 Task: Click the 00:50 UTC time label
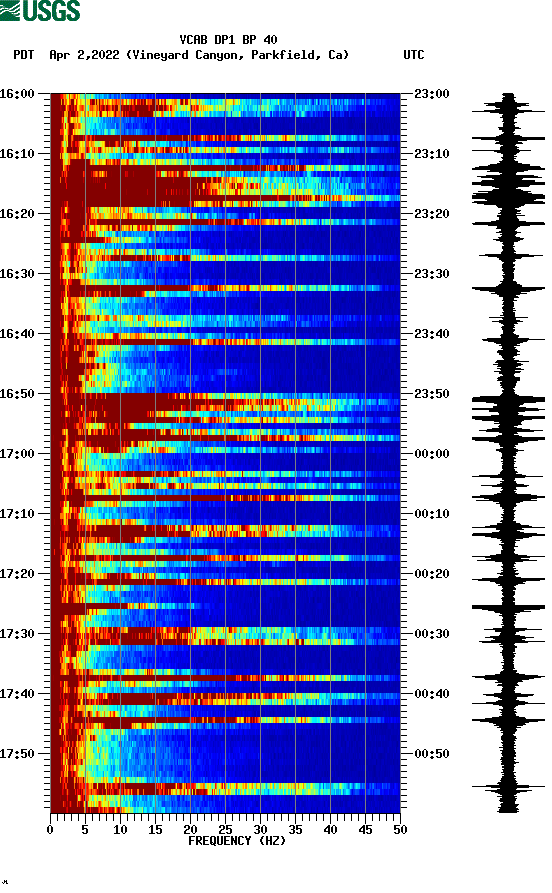[x=432, y=753]
